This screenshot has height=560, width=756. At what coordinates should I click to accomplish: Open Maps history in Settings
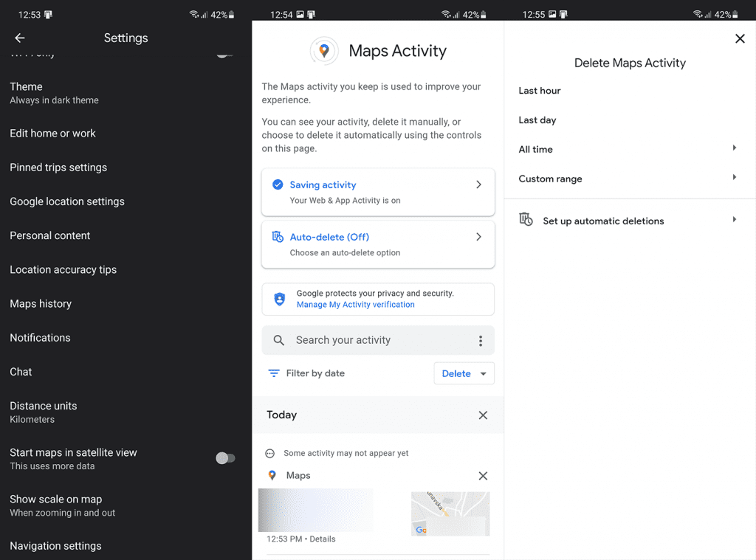pyautogui.click(x=41, y=303)
